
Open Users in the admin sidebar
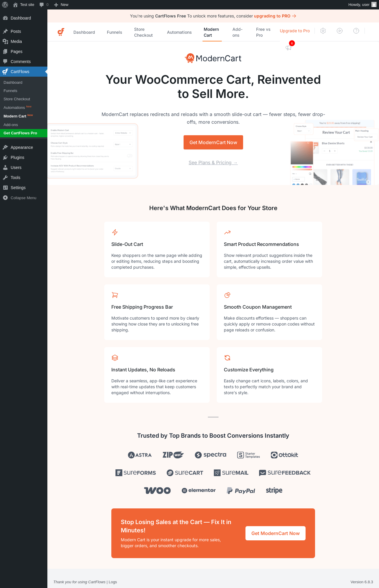pyautogui.click(x=24, y=167)
